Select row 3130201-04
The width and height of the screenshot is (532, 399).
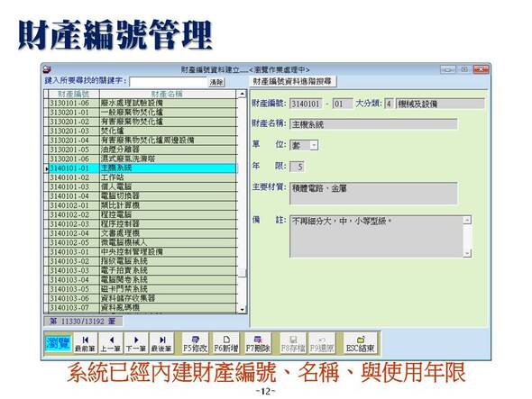click(x=142, y=140)
